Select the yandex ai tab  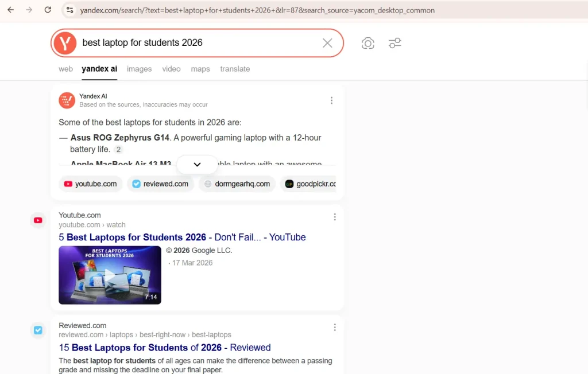click(99, 69)
